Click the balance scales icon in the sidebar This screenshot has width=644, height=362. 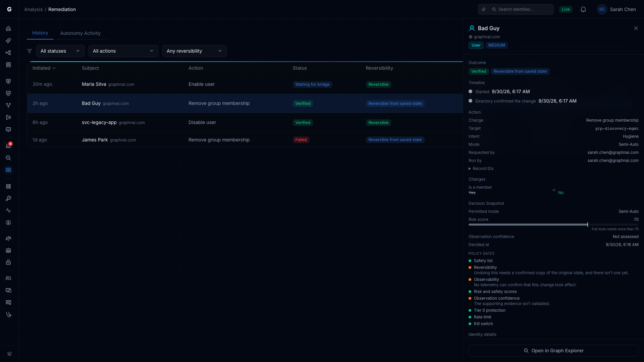[8, 238]
